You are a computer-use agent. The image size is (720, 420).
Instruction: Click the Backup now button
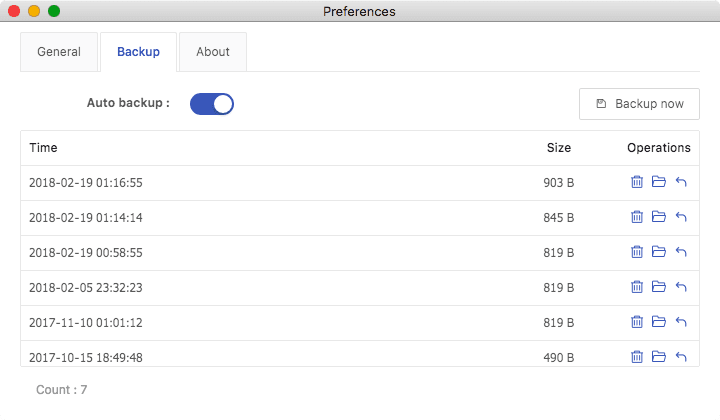click(x=639, y=104)
